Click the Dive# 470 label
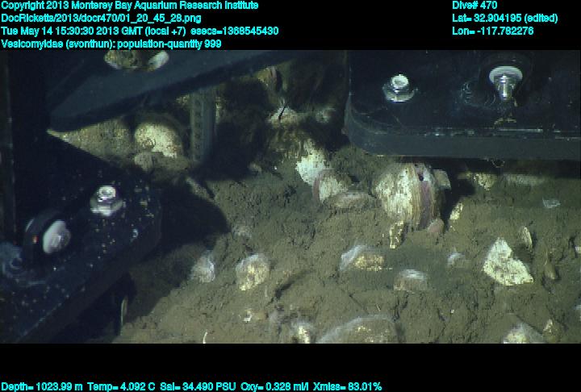Viewport: 581px width, 392px height. point(475,5)
